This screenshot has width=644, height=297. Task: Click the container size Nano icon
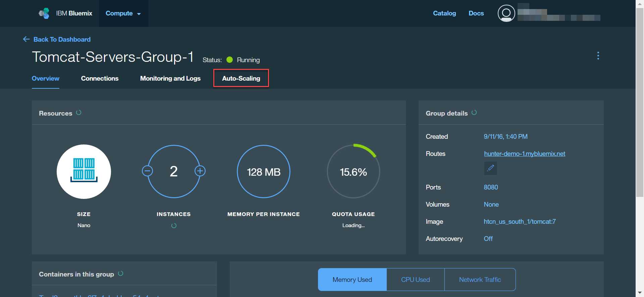click(x=84, y=172)
